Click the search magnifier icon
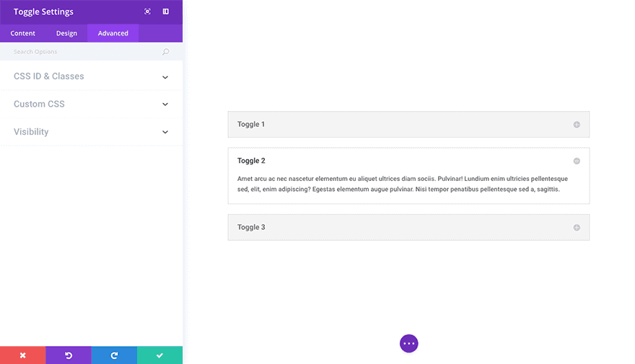635x364 pixels. 165,52
